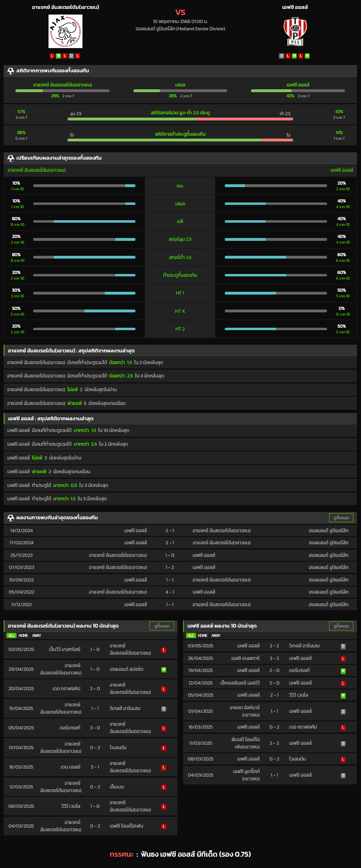
Task: Click opponent เอสซี เทลสตาร์ in Oss's results
Action: click(245, 658)
